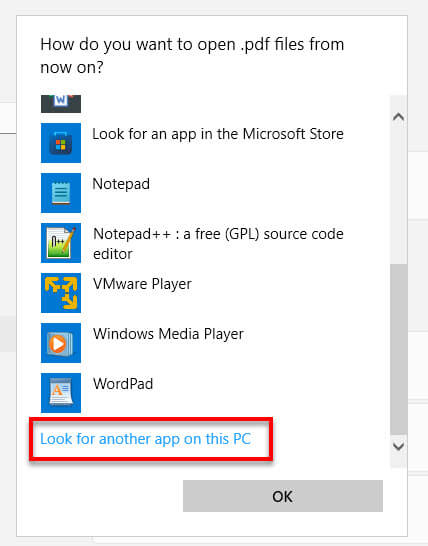Select the 'VMware Player' label
This screenshot has height=546, width=428.
pyautogui.click(x=142, y=284)
